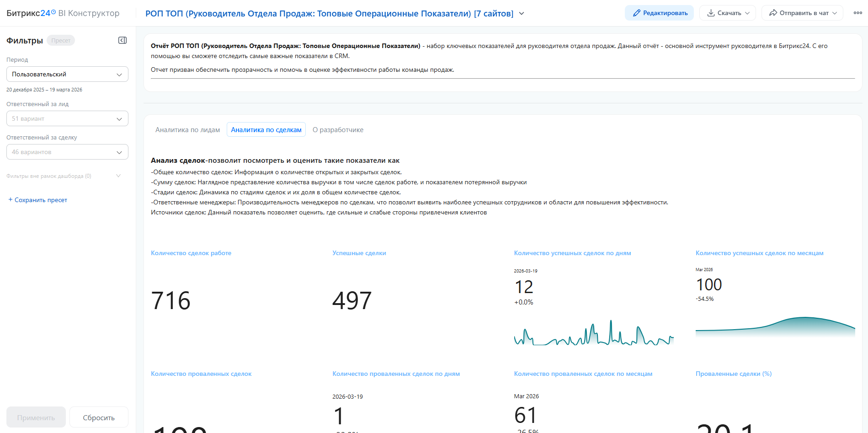Click the Пресет badge next to Фильтры
868x433 pixels.
click(61, 41)
